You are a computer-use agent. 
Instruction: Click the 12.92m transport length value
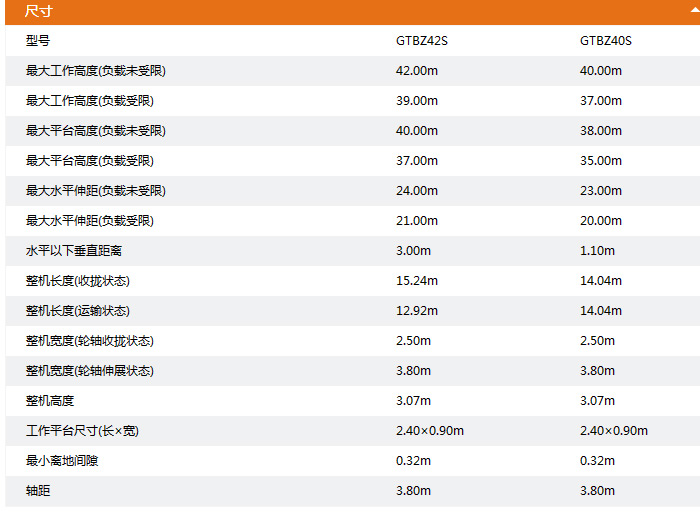click(x=417, y=311)
